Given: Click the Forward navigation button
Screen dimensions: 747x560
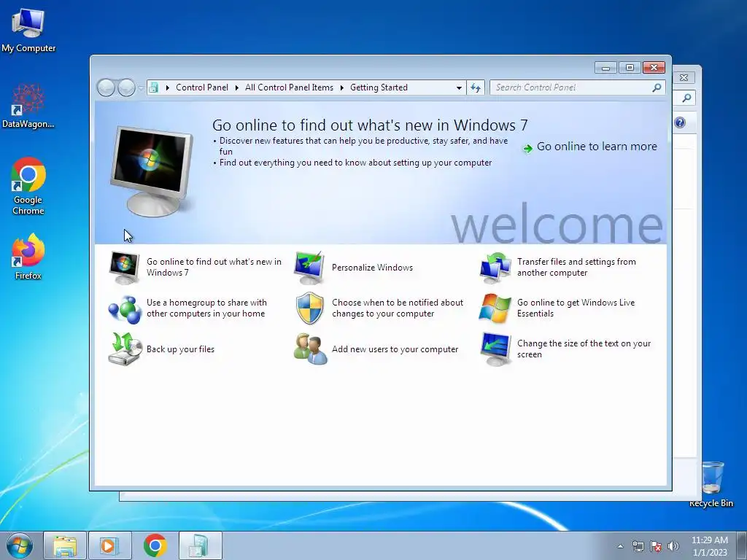Looking at the screenshot, I should 126,87.
